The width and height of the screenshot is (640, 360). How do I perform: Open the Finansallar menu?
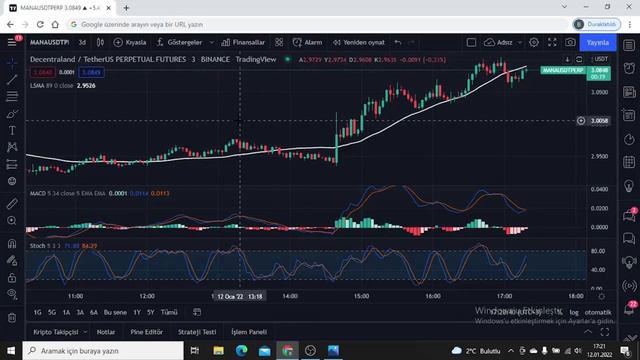coord(243,42)
